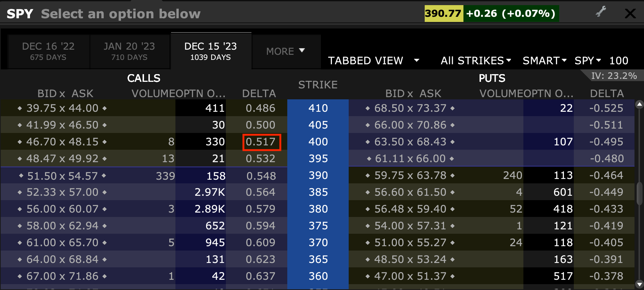Open the SPY trading class dropdown
The height and width of the screenshot is (290, 644).
tap(587, 61)
